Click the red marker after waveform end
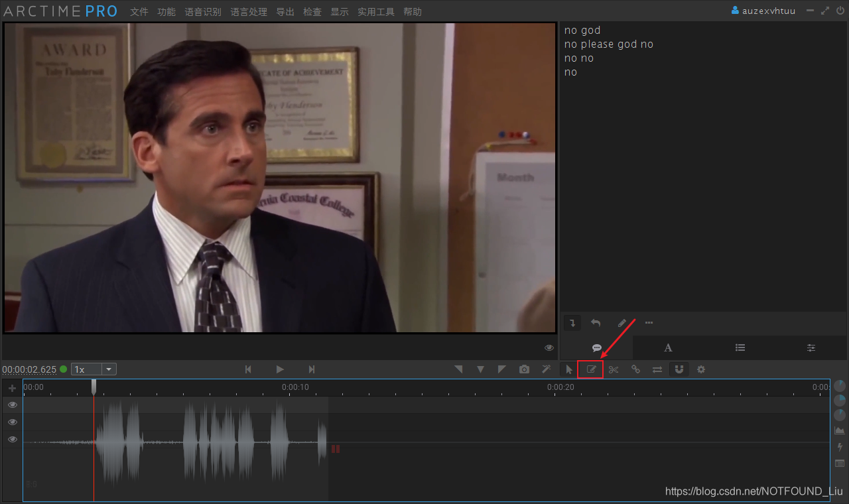The height and width of the screenshot is (504, 849). (336, 449)
